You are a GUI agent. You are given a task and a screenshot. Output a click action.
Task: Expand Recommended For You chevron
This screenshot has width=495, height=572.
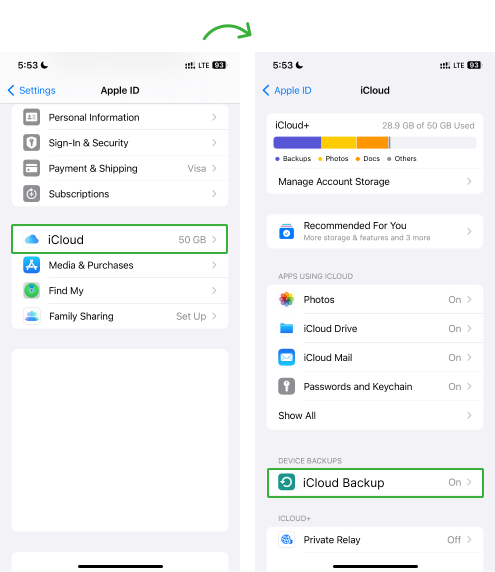click(x=469, y=231)
